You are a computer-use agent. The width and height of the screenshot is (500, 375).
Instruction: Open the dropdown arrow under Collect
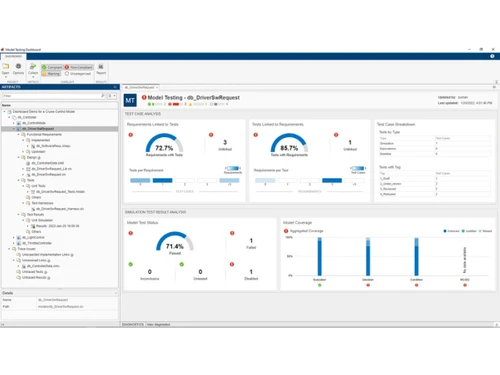coord(33,77)
